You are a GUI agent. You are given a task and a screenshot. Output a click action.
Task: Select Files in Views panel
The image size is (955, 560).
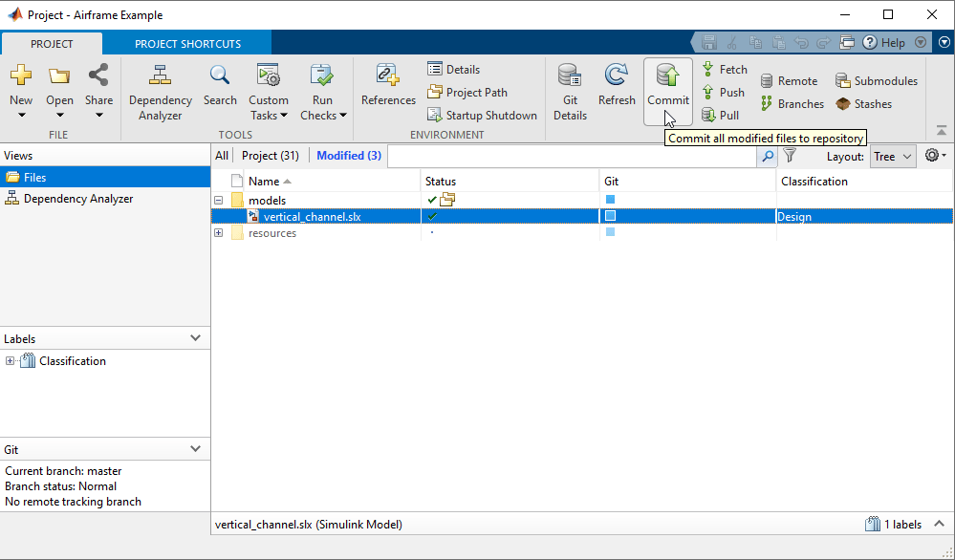pyautogui.click(x=105, y=177)
